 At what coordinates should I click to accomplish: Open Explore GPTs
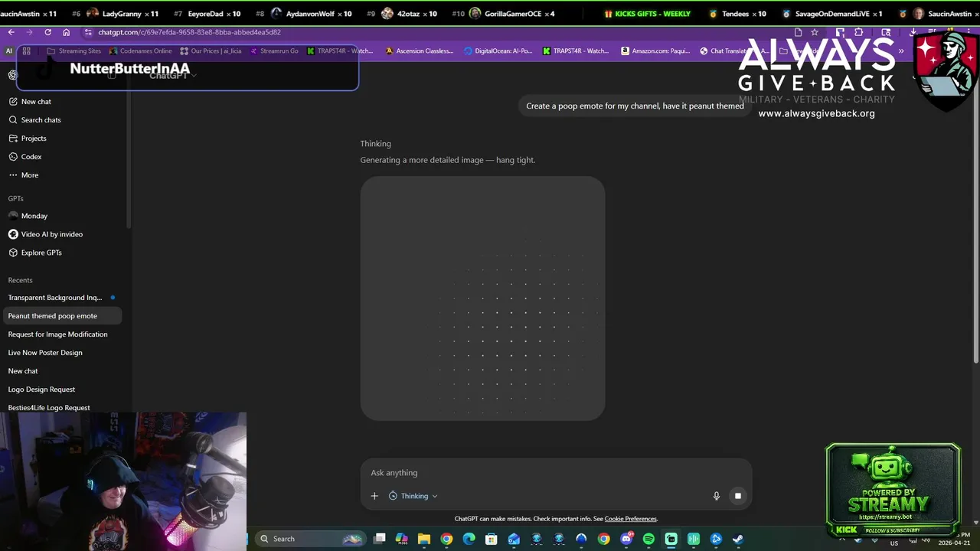(35, 253)
